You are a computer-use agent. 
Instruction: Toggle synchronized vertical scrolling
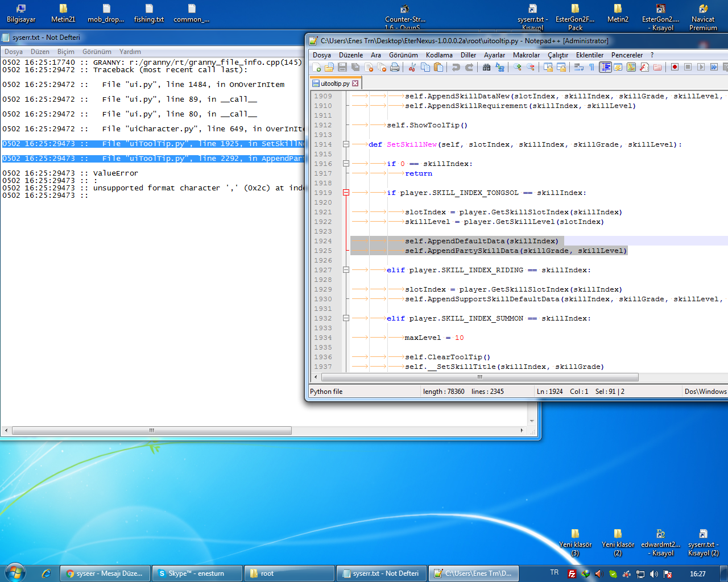pyautogui.click(x=548, y=67)
